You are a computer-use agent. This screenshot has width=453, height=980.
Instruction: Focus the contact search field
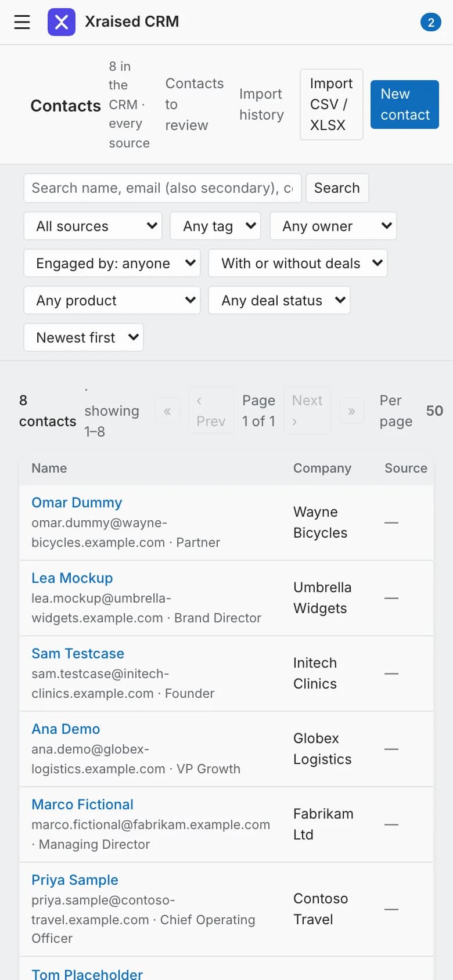pos(163,188)
